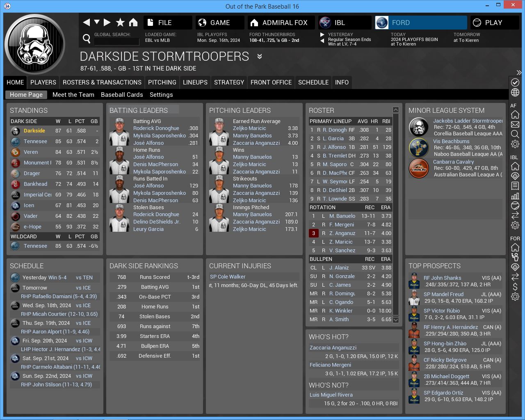Click the roster panel scroll-down arrow
The width and height of the screenshot is (525, 420).
[x=396, y=320]
